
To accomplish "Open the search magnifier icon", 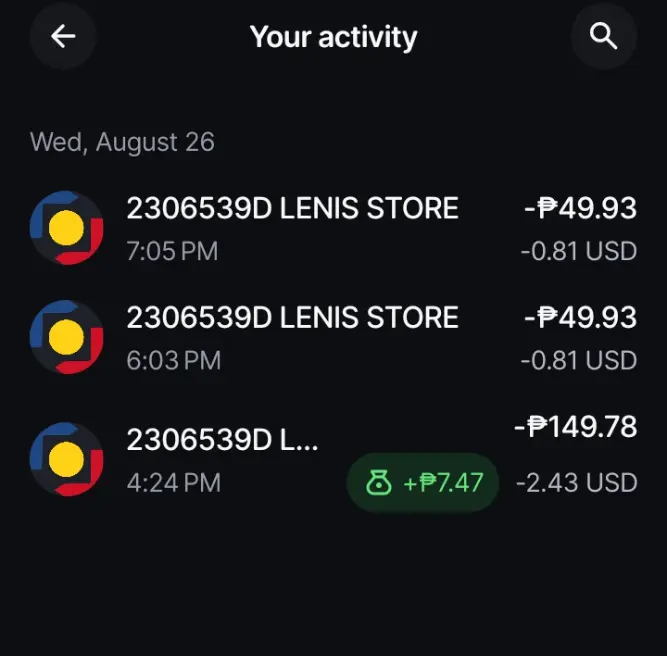I will [x=603, y=36].
